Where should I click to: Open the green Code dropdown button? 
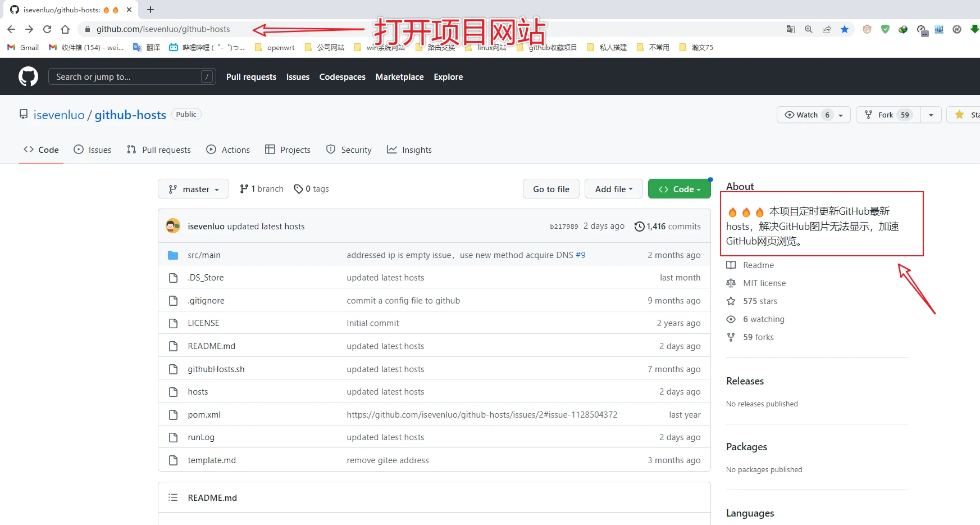tap(680, 189)
